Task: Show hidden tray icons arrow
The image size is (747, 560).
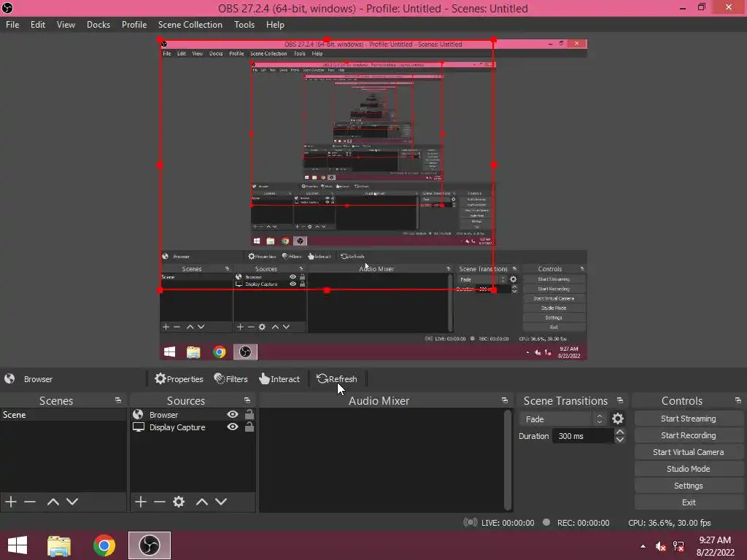Action: coord(643,546)
